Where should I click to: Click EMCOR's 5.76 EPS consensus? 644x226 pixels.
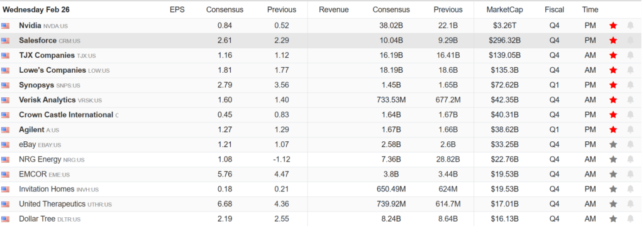[225, 175]
